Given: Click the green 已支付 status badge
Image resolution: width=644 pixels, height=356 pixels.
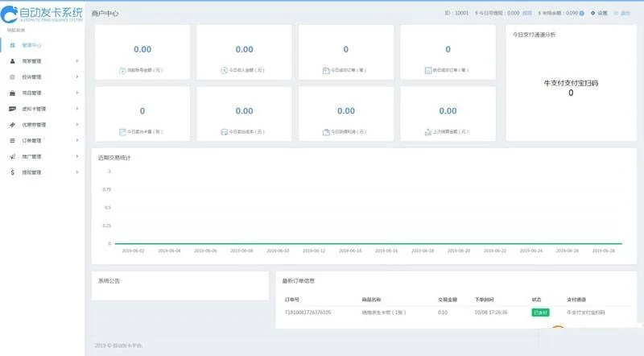Looking at the screenshot, I should [x=540, y=312].
